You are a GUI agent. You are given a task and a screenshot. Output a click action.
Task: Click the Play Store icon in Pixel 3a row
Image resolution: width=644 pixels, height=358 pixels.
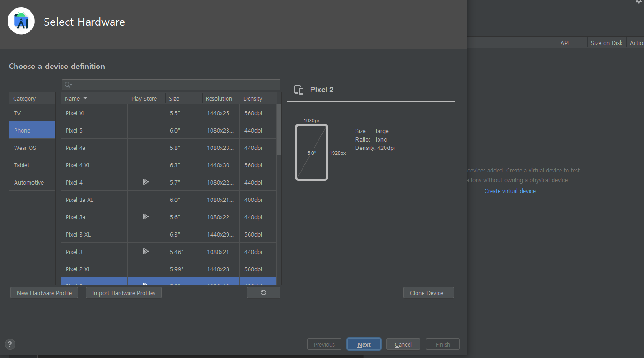146,216
